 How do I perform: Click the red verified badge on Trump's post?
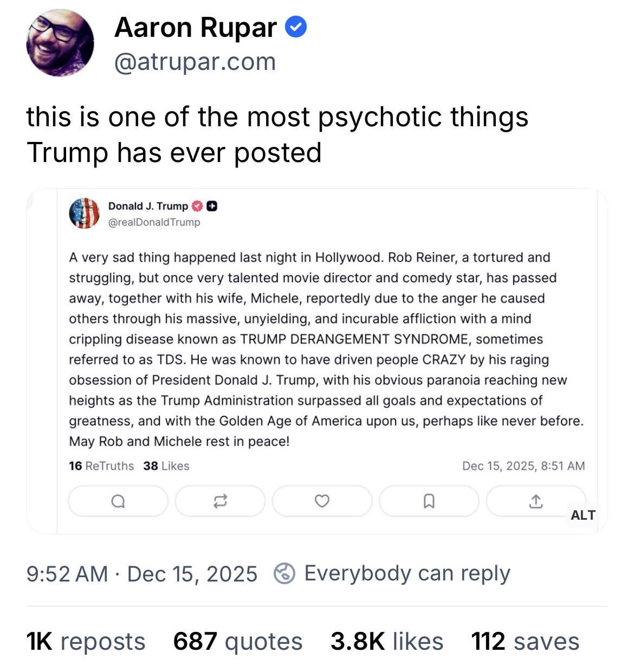198,206
